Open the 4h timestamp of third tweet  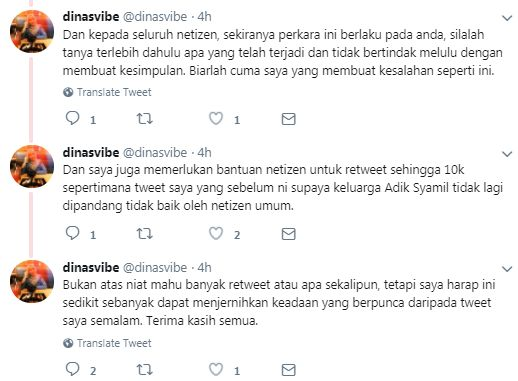204,268
